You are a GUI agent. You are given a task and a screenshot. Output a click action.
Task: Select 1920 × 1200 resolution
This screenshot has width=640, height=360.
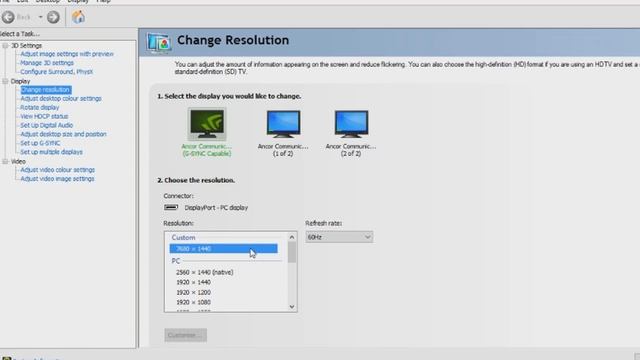pos(193,293)
